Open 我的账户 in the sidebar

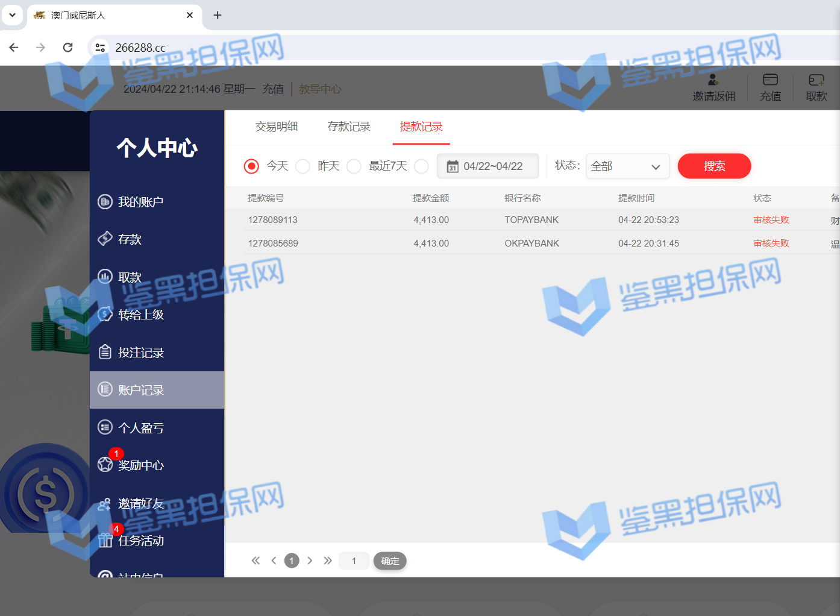[140, 202]
